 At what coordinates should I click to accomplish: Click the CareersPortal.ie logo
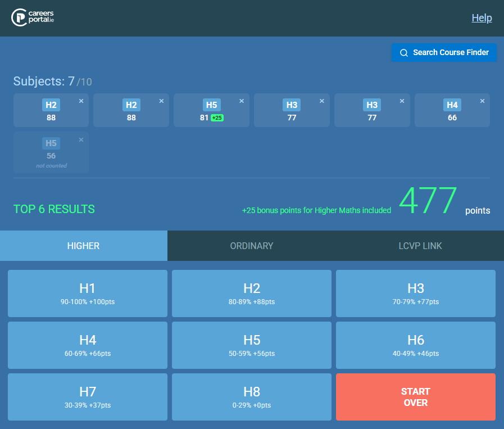click(33, 17)
